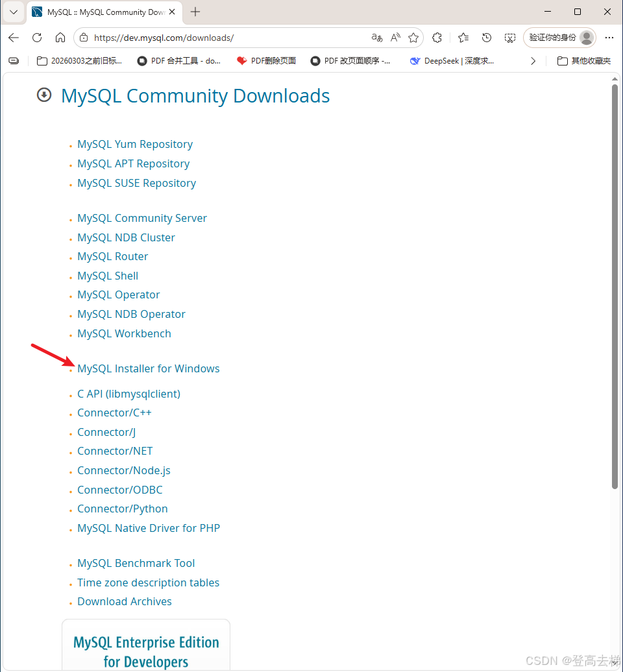This screenshot has width=623, height=672.
Task: Open PDF删除页面 bookmark
Action: [x=266, y=61]
